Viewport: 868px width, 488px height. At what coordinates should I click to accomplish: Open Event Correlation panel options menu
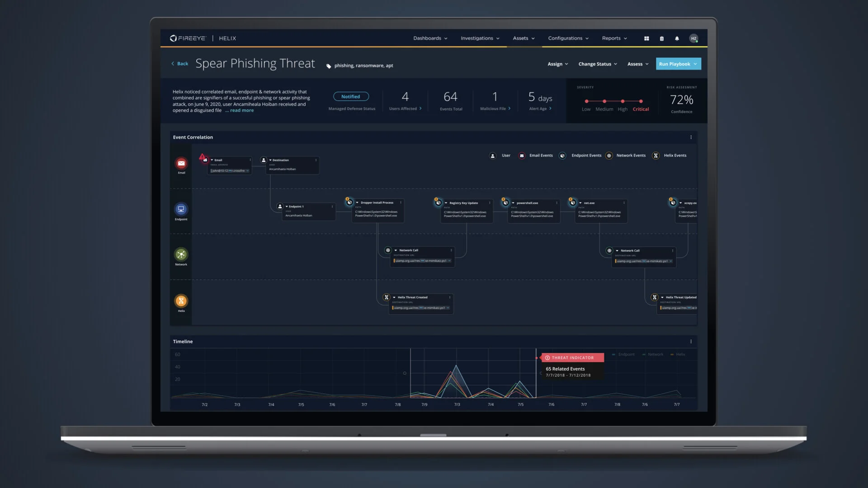click(x=691, y=137)
